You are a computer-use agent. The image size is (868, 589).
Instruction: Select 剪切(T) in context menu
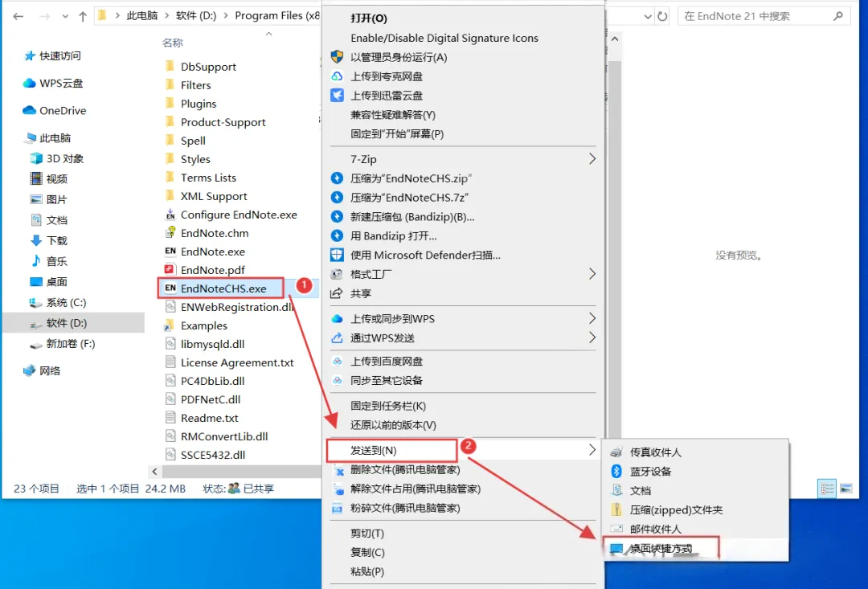[367, 533]
